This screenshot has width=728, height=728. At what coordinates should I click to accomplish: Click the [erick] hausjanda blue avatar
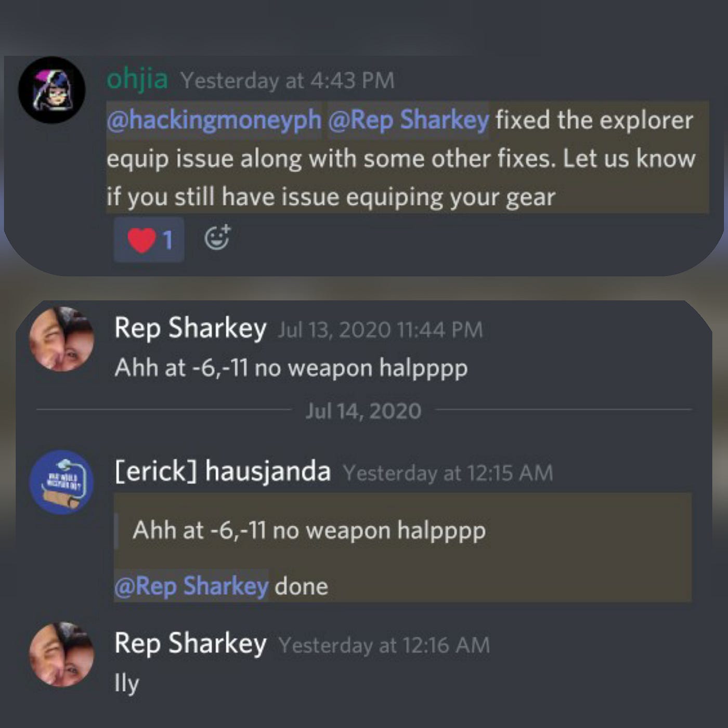61,482
